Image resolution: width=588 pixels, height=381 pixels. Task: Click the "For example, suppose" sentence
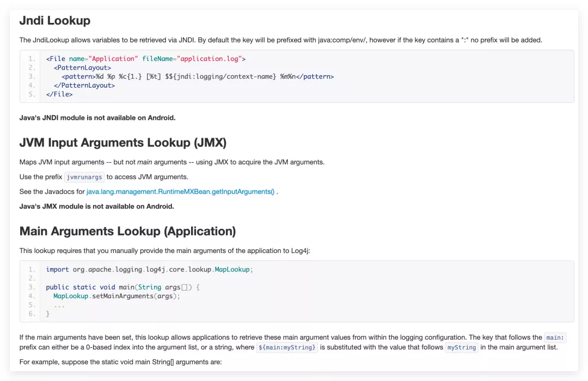point(120,361)
